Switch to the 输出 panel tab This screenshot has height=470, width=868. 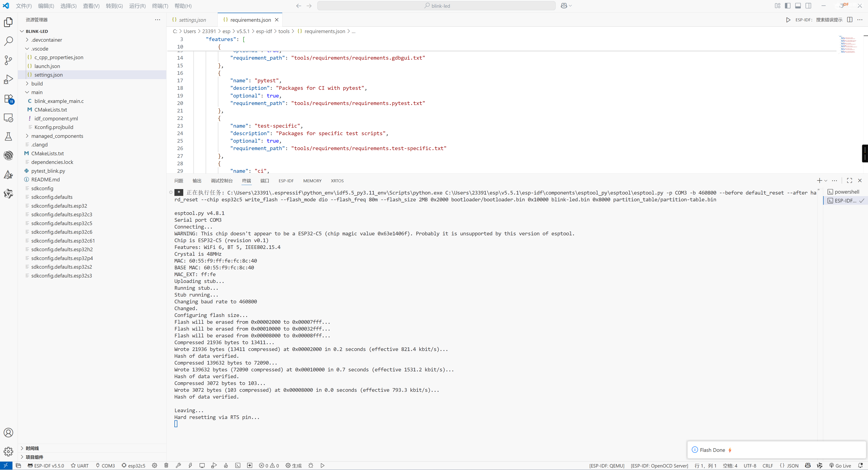point(197,181)
